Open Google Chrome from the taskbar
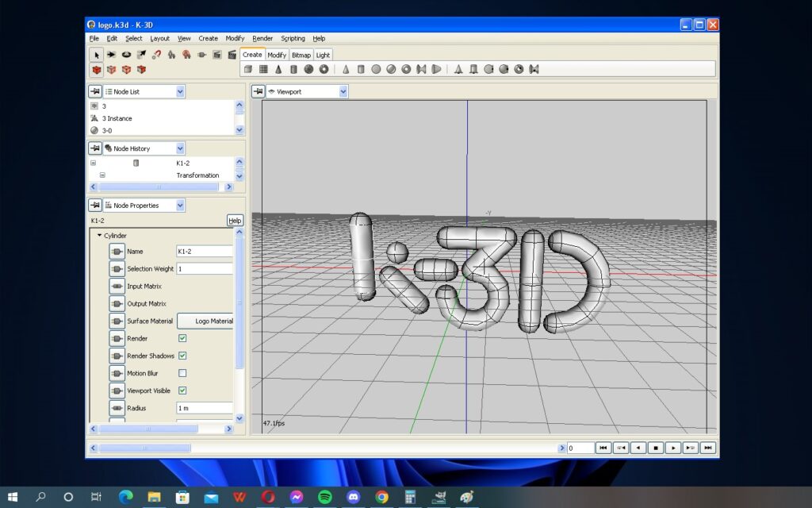Image resolution: width=812 pixels, height=508 pixels. 381,497
